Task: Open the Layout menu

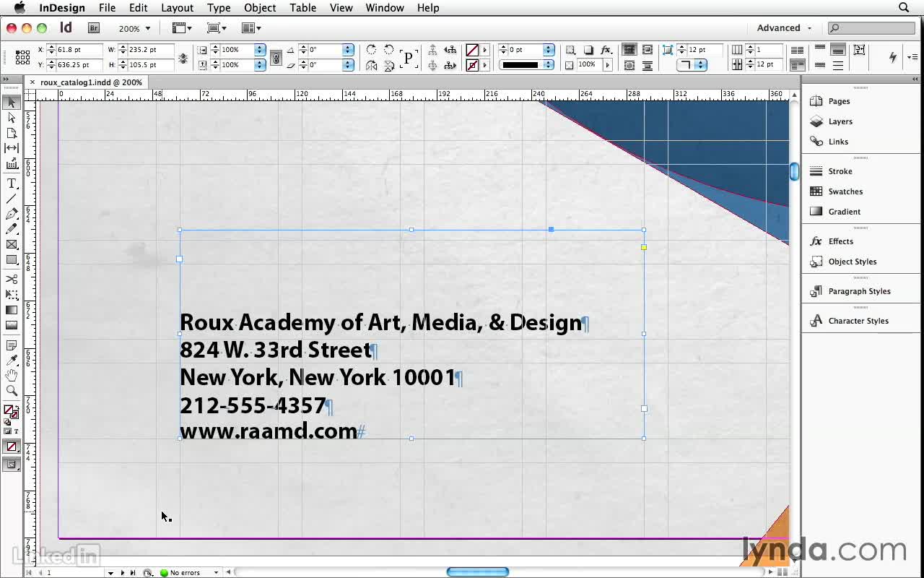Action: pos(177,8)
